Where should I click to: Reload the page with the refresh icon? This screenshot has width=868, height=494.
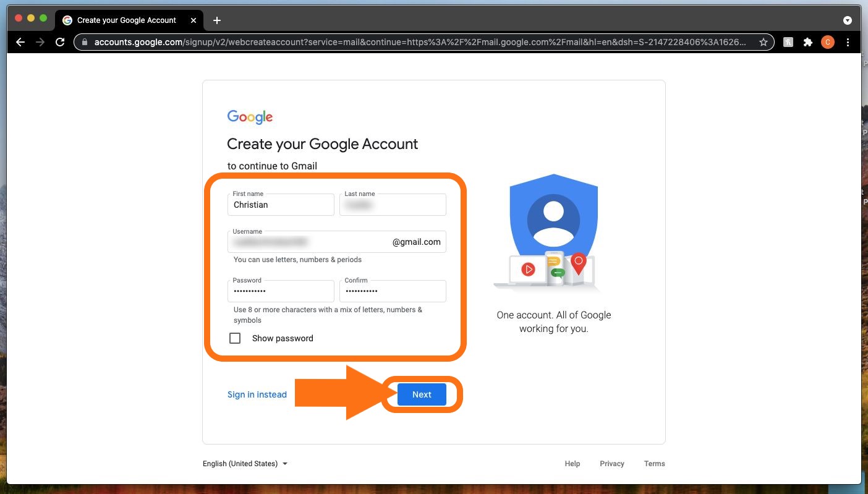(x=60, y=42)
